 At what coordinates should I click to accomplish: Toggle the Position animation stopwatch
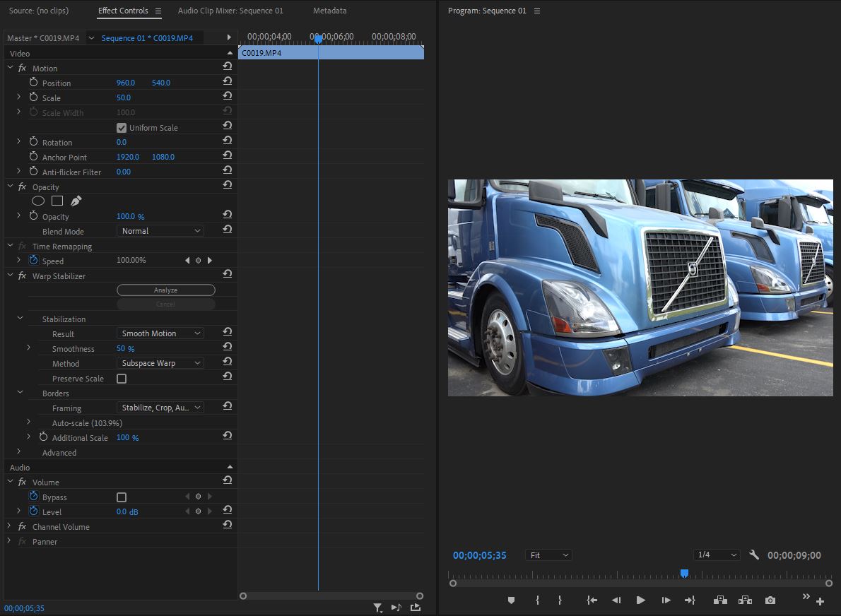tap(33, 83)
